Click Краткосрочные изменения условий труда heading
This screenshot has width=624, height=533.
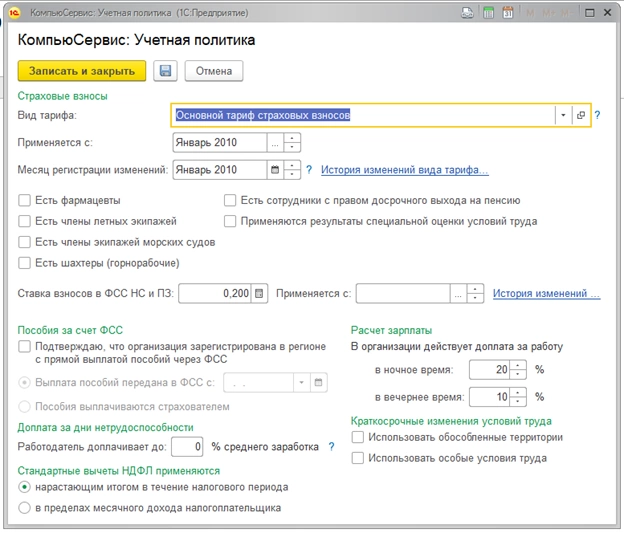[x=451, y=421]
